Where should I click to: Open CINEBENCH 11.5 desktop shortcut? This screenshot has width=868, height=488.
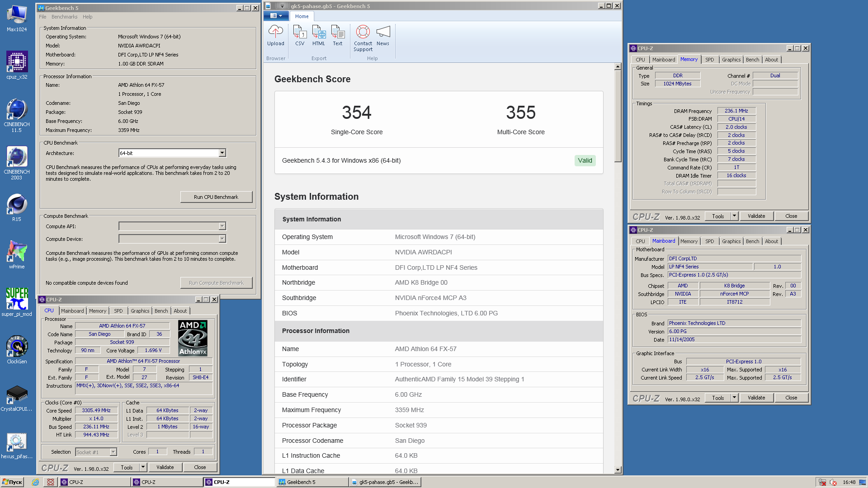[x=17, y=115]
